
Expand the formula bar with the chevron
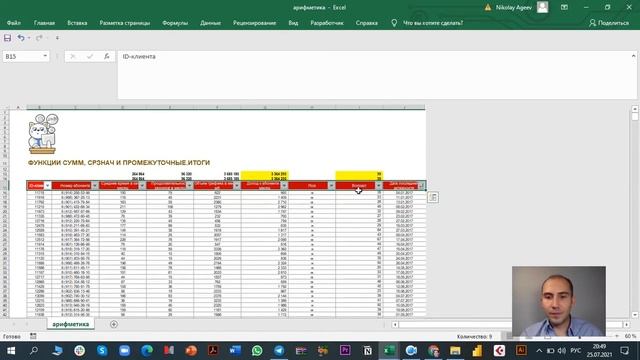[x=633, y=56]
